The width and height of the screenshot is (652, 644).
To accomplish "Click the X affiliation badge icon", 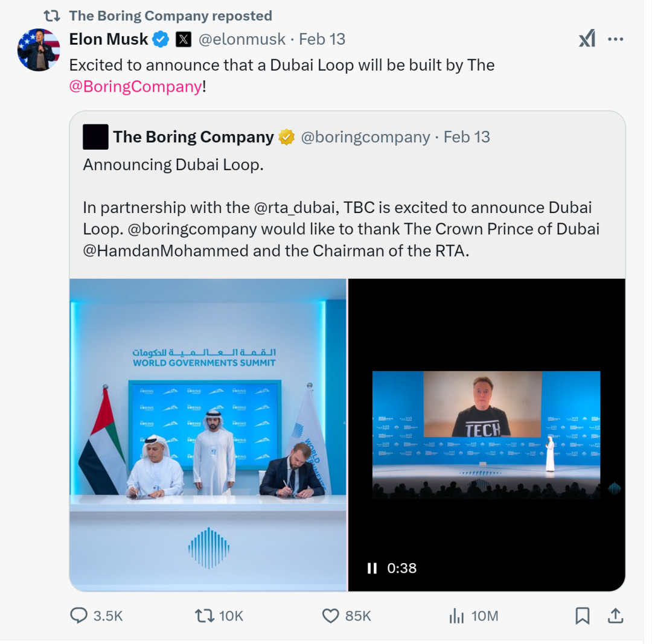I will [x=184, y=39].
